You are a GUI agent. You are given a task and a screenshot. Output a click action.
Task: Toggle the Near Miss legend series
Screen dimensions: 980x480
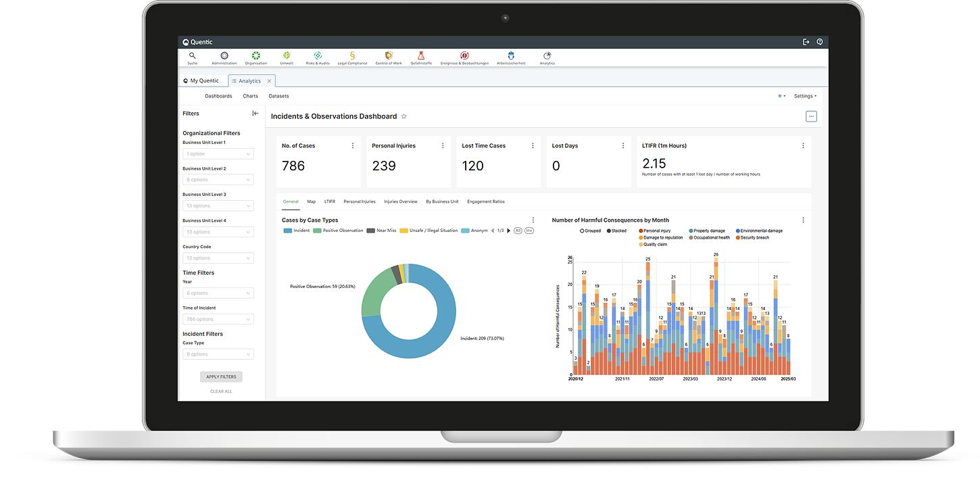click(381, 231)
